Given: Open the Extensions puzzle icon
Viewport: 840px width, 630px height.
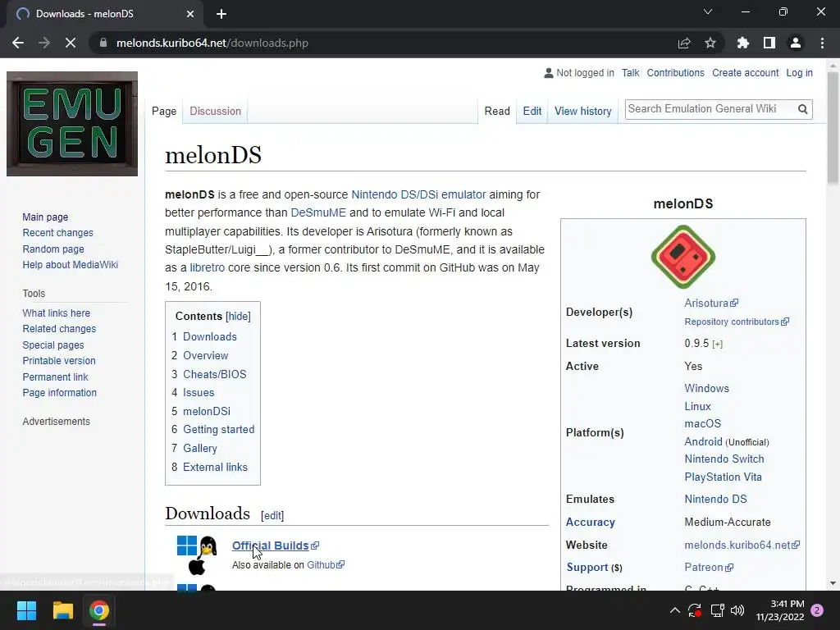Looking at the screenshot, I should [x=743, y=43].
